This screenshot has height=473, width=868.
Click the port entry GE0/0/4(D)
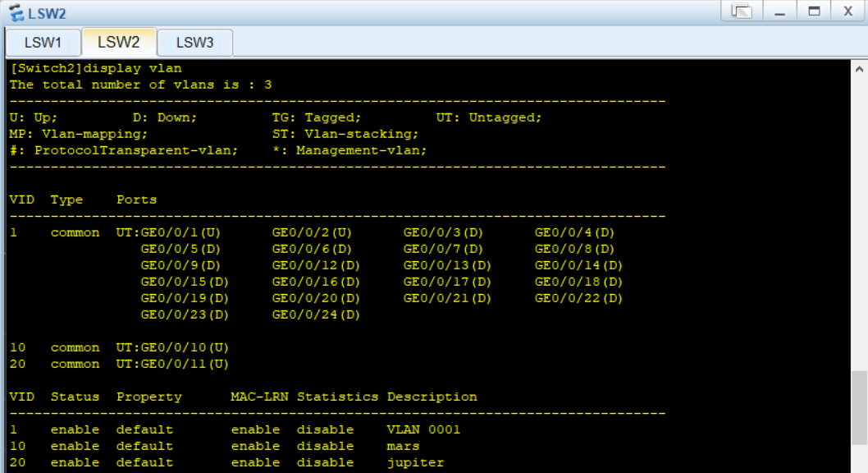[574, 232]
